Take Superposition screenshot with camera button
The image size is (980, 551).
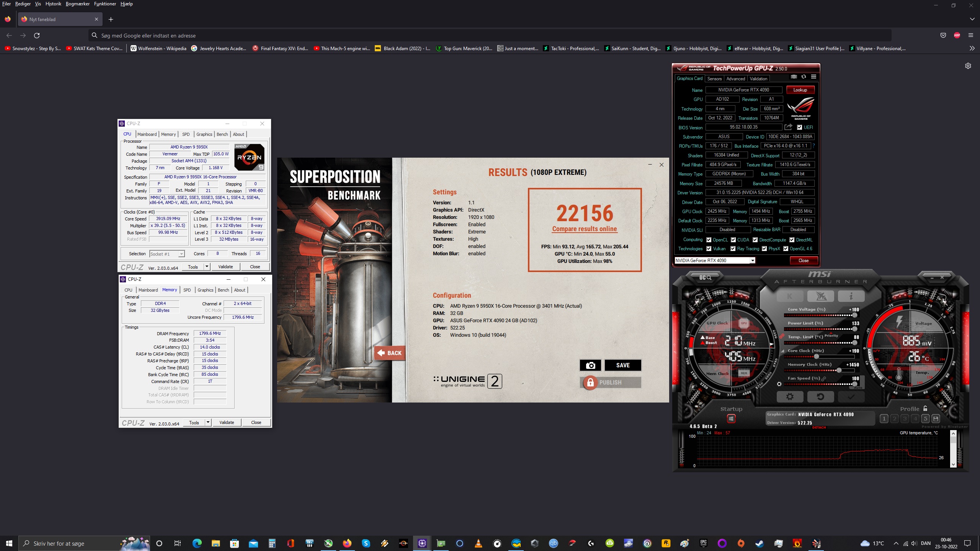590,365
